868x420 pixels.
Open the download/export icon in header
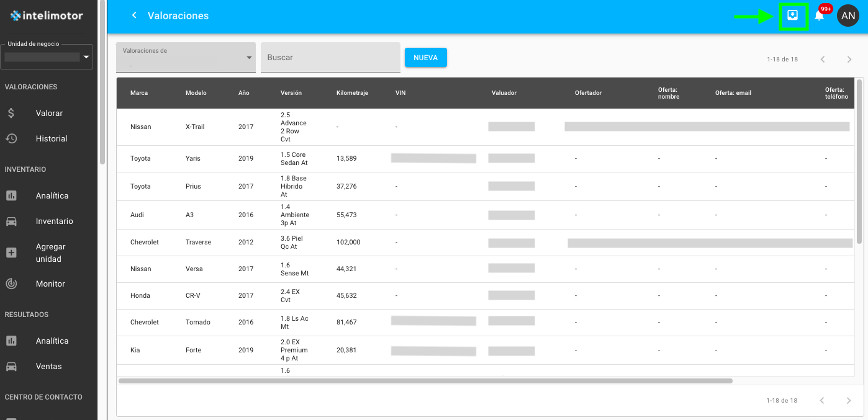tap(792, 16)
